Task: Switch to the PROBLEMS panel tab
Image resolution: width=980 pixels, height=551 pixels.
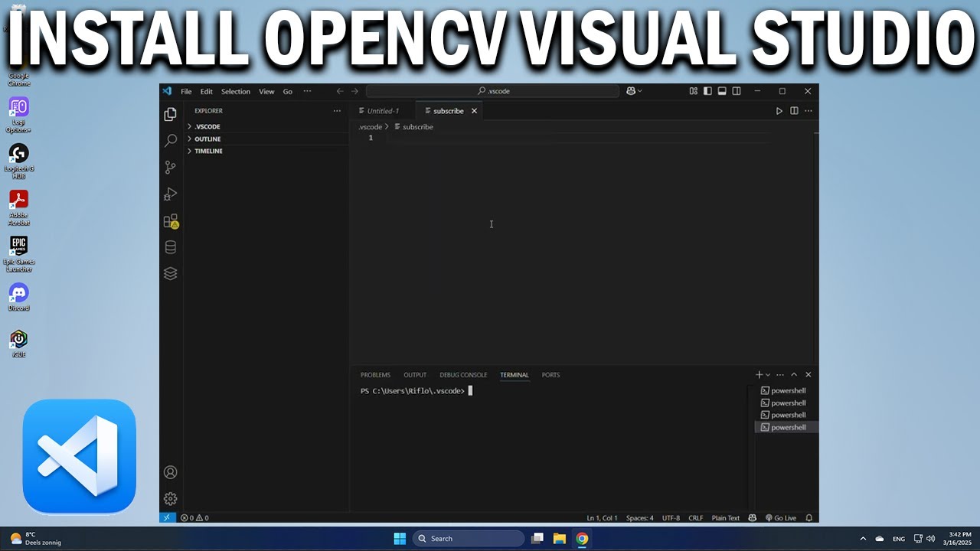Action: (x=375, y=375)
